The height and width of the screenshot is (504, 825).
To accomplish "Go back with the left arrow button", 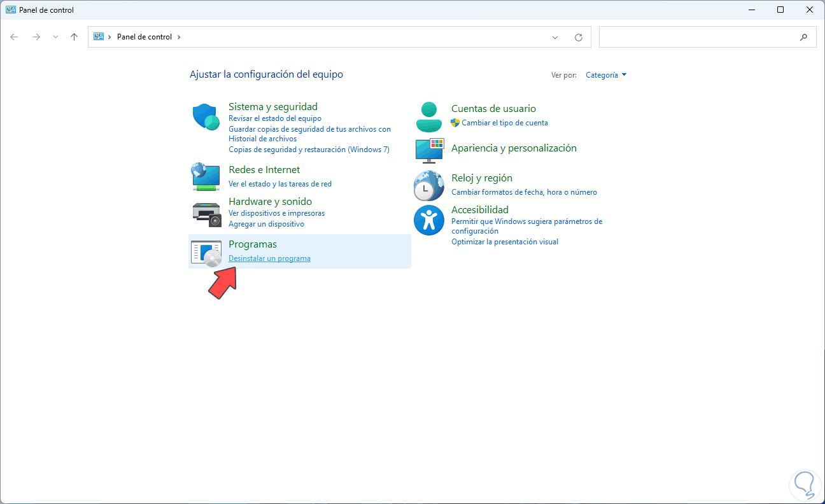I will tap(14, 37).
